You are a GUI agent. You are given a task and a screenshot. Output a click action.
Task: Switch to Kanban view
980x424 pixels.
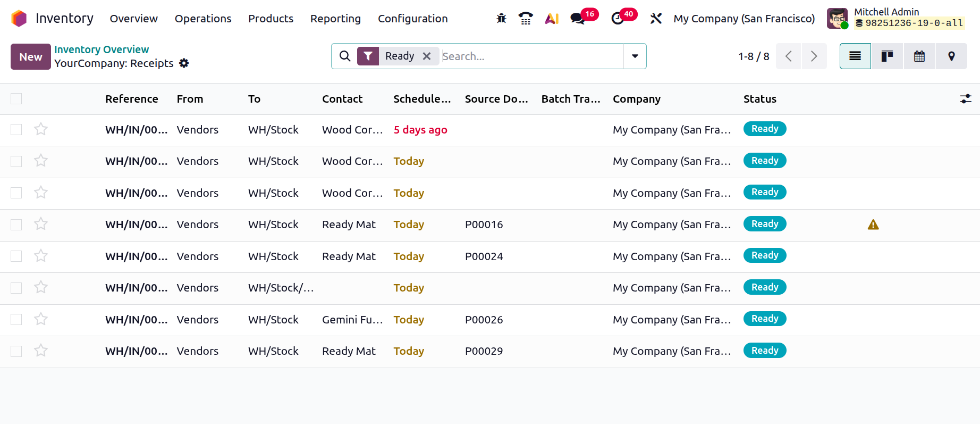(x=887, y=56)
